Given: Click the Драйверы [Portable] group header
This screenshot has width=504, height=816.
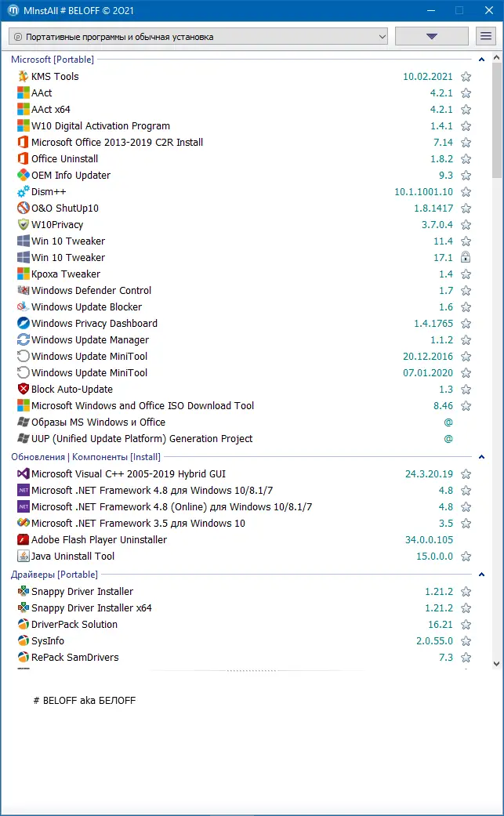Looking at the screenshot, I should pos(55,575).
